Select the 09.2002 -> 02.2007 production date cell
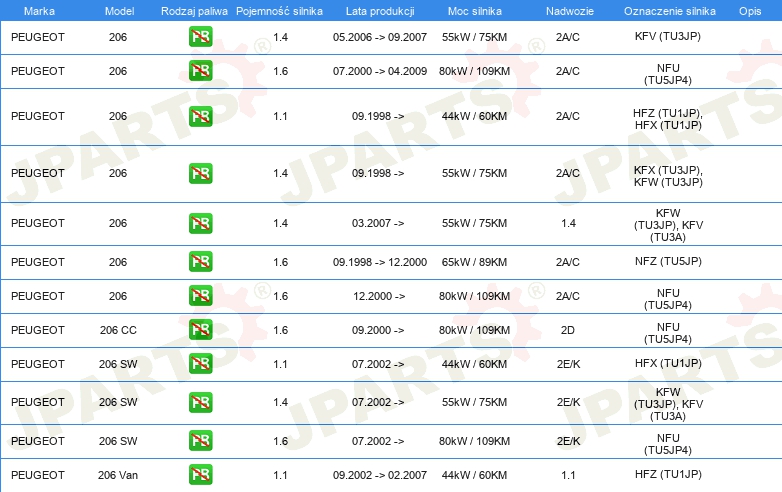782x492 pixels. pos(380,475)
